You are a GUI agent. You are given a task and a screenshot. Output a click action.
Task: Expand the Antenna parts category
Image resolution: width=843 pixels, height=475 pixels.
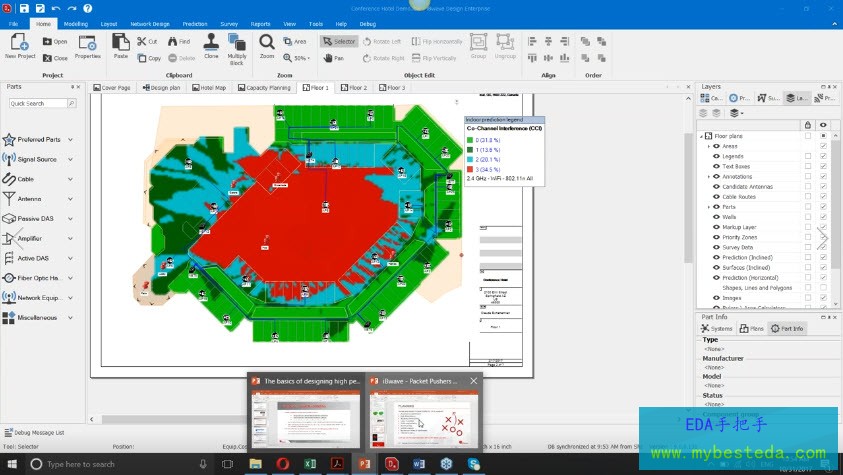click(70, 199)
